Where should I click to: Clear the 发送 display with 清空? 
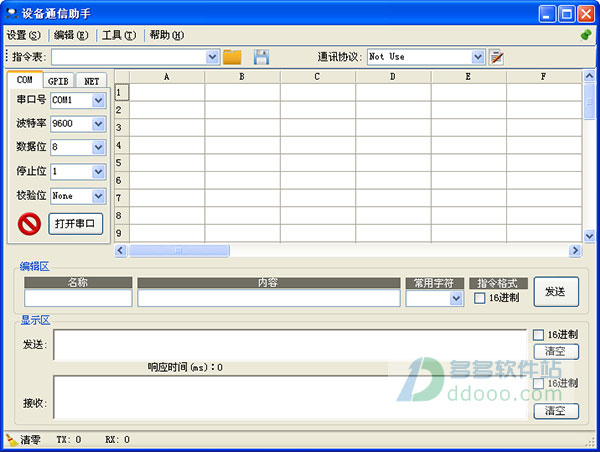pos(556,351)
